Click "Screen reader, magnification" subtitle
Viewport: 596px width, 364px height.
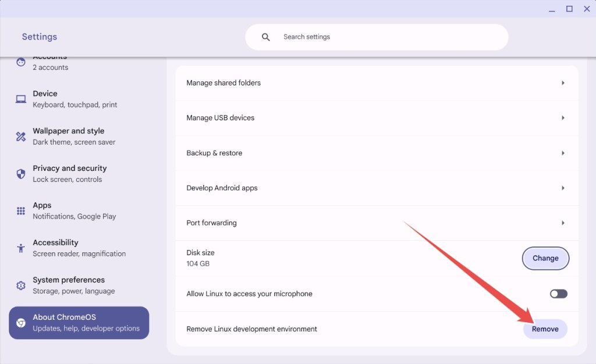click(x=79, y=254)
